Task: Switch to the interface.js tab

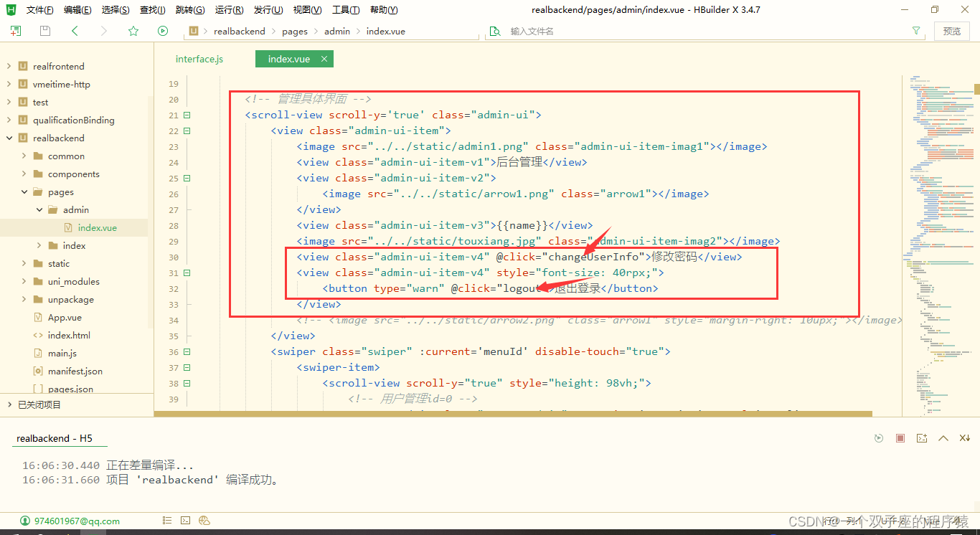Action: [x=199, y=59]
